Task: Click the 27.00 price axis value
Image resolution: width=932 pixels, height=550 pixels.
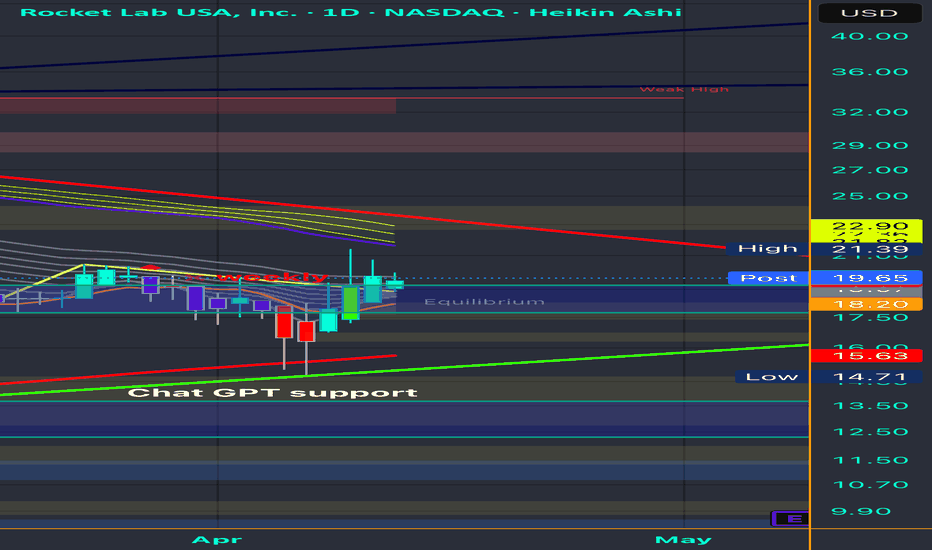Action: (x=870, y=170)
